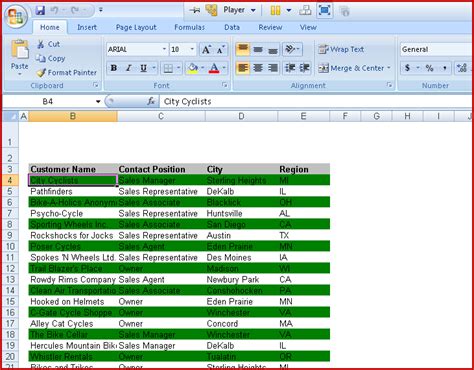Select column B header
Viewport: 474px width, 370px height.
click(x=73, y=116)
